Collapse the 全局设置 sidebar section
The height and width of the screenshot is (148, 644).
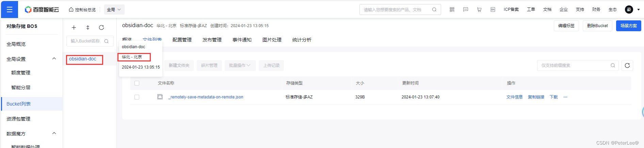click(54, 59)
